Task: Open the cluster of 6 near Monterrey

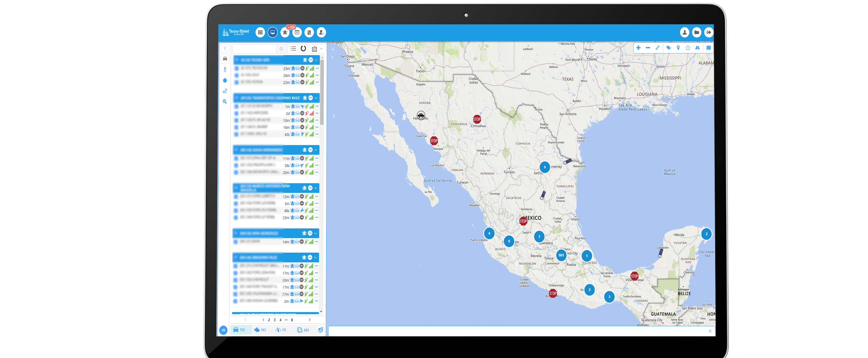Action: point(544,167)
